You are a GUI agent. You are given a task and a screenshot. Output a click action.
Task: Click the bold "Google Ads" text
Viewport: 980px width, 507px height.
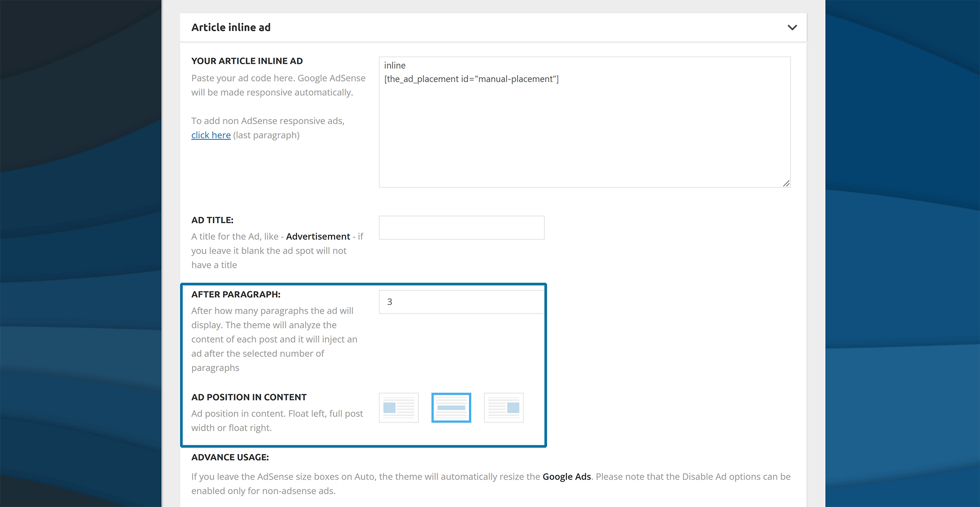pos(566,477)
